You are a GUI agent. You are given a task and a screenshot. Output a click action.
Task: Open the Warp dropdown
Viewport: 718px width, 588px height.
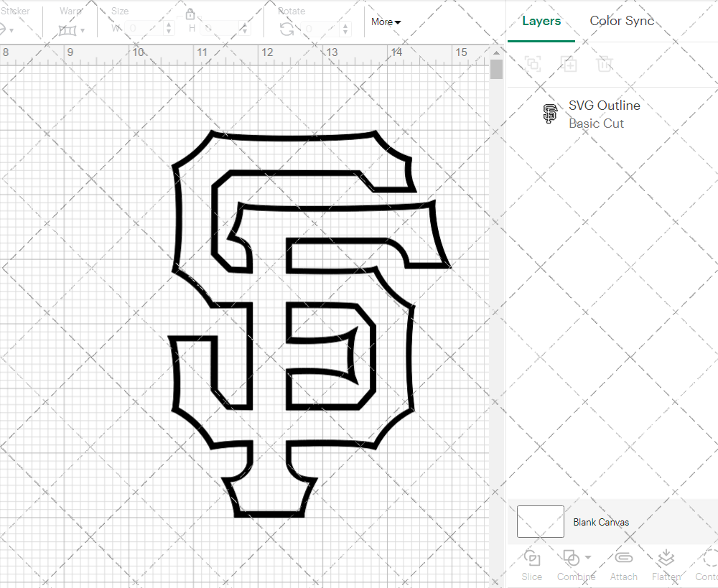tap(72, 30)
